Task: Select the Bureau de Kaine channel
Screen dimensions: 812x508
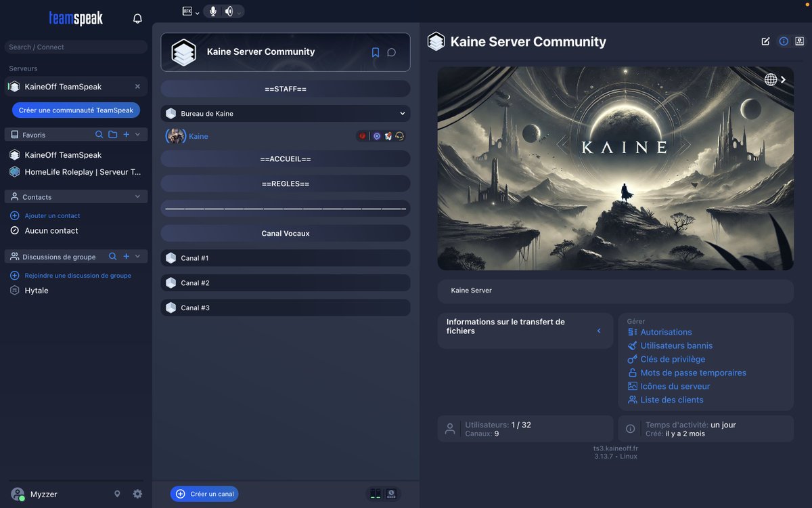Action: point(286,114)
